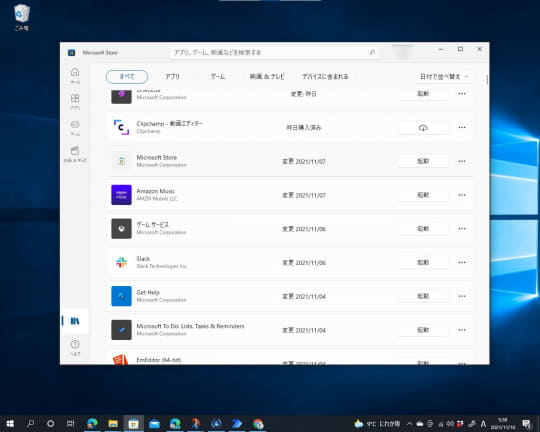This screenshot has width=540, height=432.
Task: Open the Recycle Bin desktop icon
Action: (21, 17)
